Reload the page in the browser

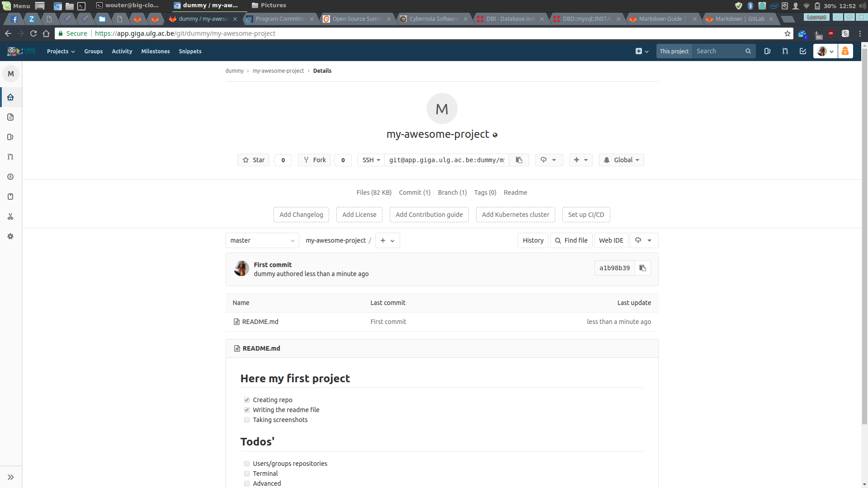[x=33, y=33]
